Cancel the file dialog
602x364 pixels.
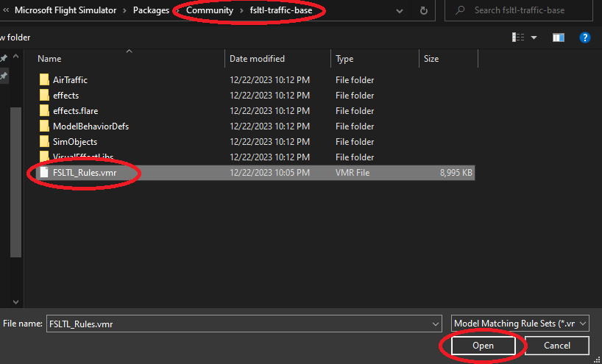557,346
